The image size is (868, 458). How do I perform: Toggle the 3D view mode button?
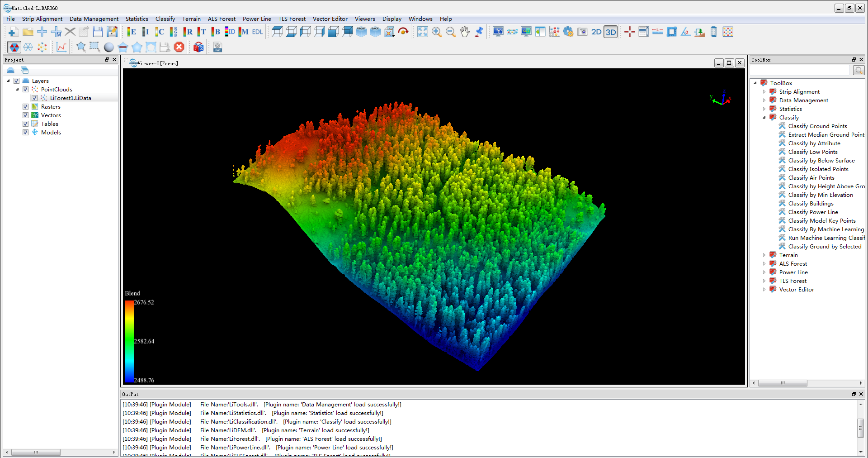click(x=611, y=32)
